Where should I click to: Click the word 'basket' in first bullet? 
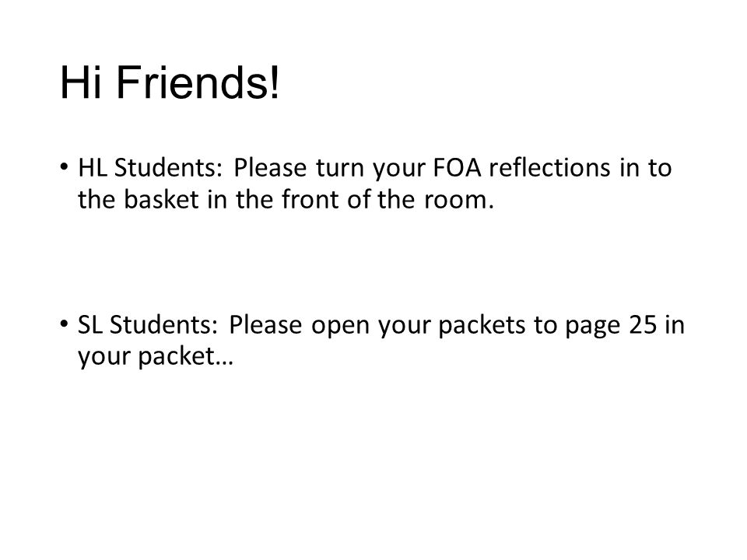tap(161, 199)
